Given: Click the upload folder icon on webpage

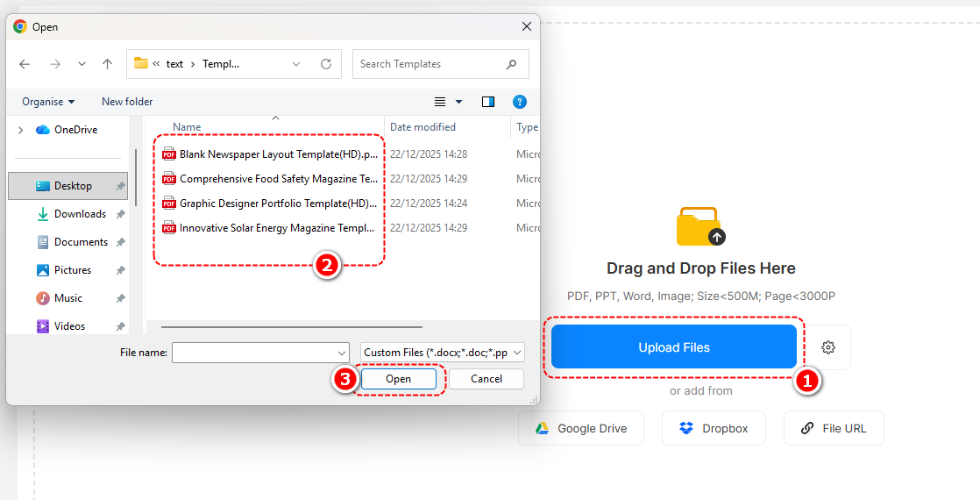Looking at the screenshot, I should coord(700,226).
